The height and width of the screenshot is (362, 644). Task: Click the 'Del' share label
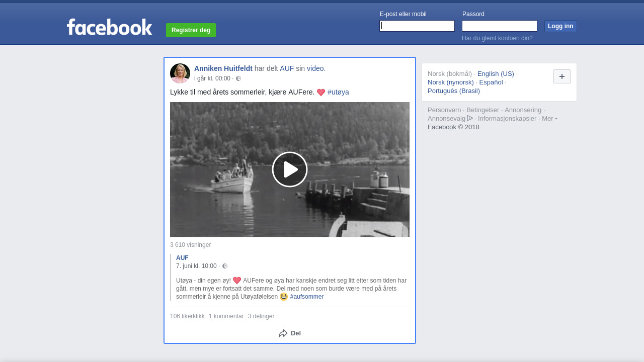(296, 333)
